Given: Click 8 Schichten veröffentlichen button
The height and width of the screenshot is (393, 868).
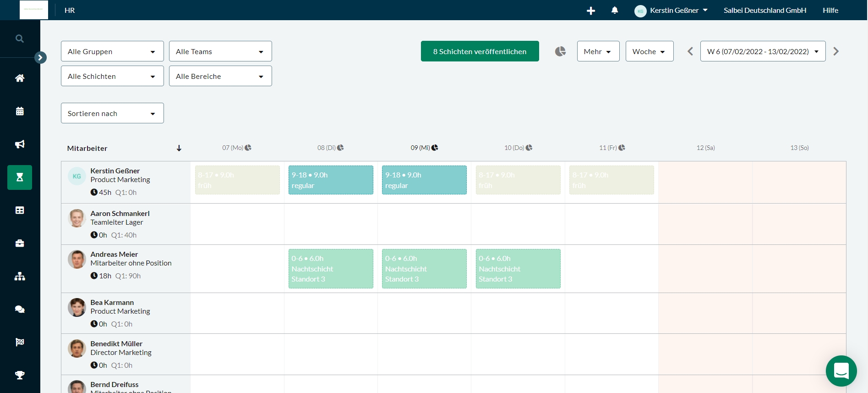Looking at the screenshot, I should tap(480, 51).
